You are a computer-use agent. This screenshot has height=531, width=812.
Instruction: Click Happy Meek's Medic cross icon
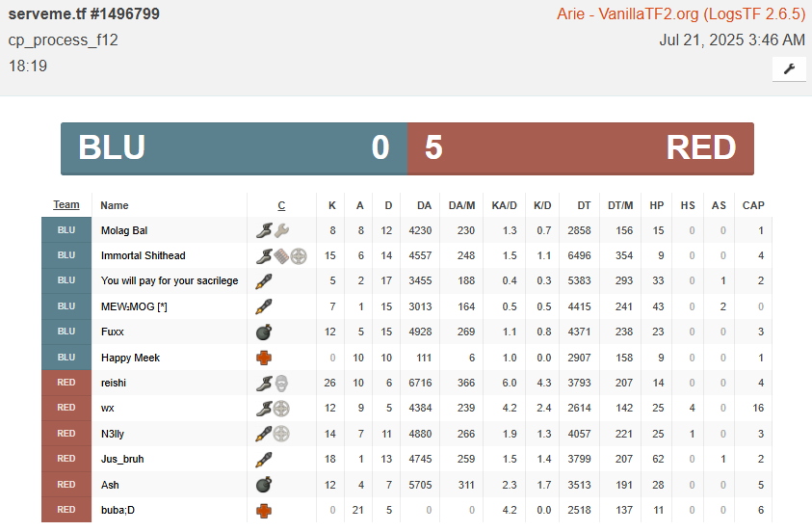point(264,358)
